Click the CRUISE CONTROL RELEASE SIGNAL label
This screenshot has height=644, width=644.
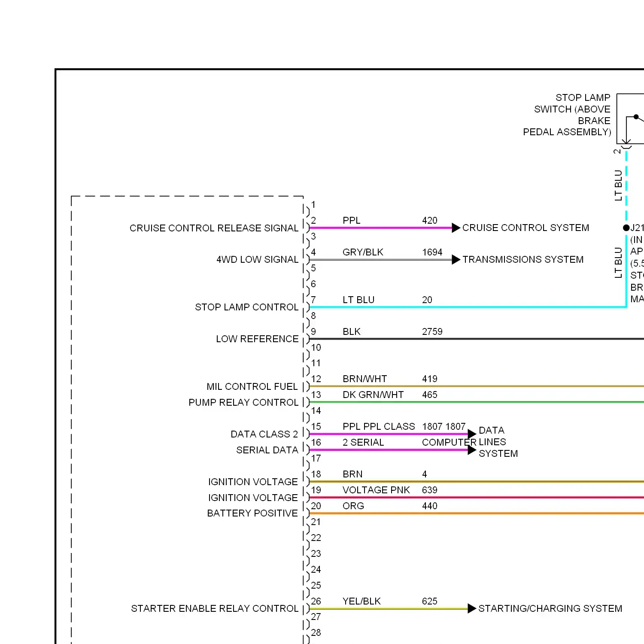(x=214, y=228)
